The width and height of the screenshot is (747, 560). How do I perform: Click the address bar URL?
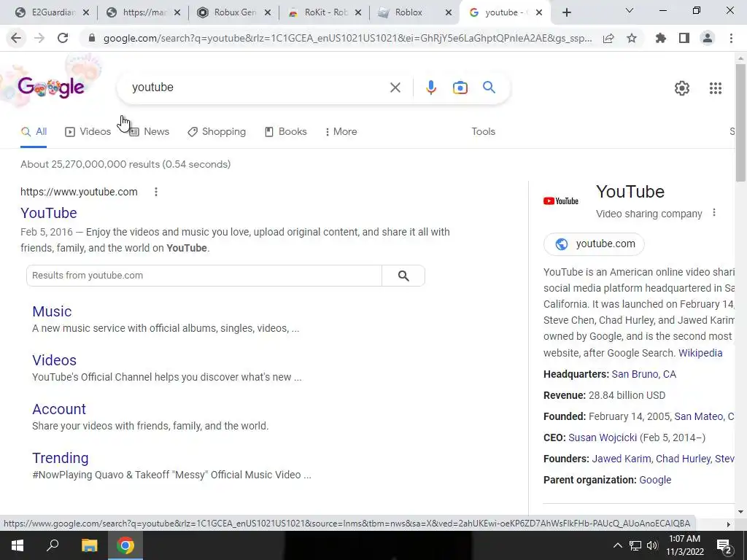coord(348,39)
